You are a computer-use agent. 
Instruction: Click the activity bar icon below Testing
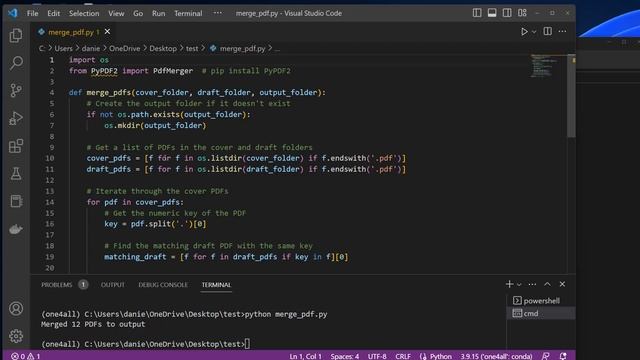16,201
